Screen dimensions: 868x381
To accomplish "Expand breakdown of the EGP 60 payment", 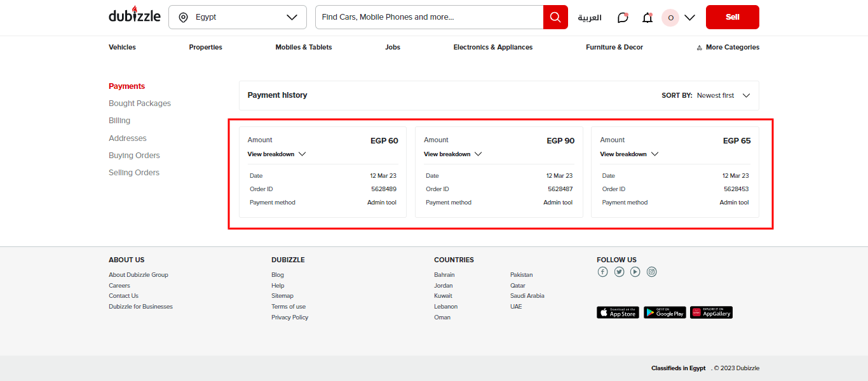I will 276,154.
